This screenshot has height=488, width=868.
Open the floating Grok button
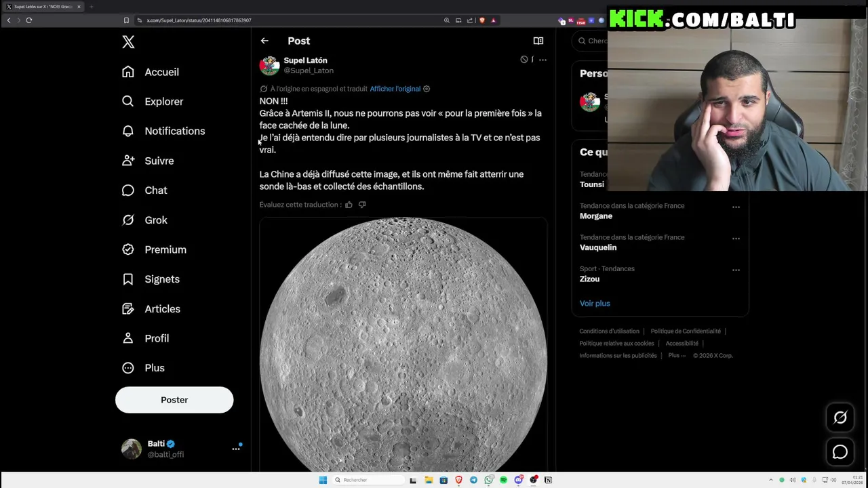(x=840, y=418)
